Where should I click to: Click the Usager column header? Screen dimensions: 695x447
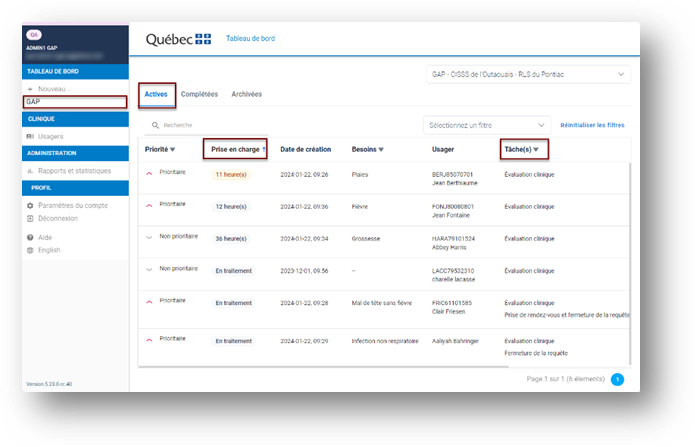[443, 150]
